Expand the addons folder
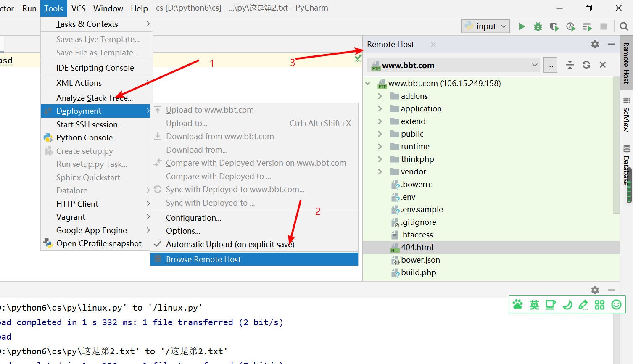 pyautogui.click(x=380, y=96)
